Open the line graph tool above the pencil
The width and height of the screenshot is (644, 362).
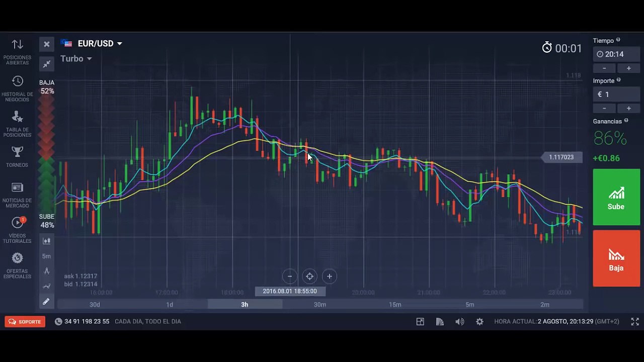click(47, 286)
